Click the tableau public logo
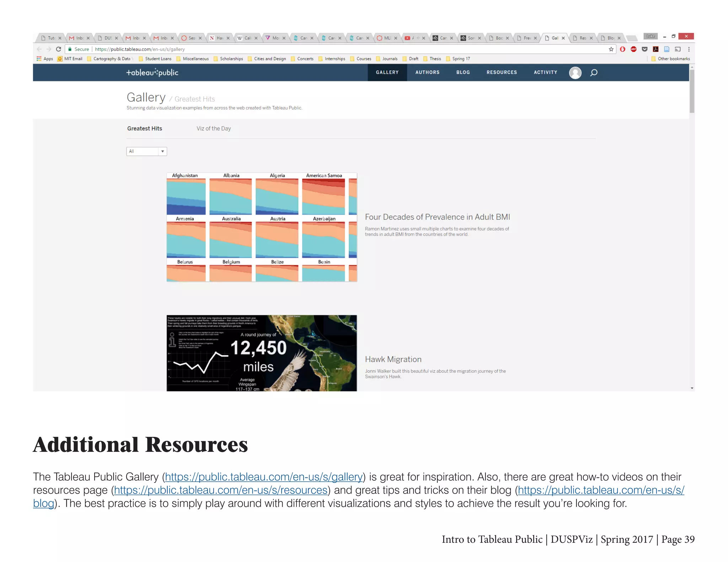This screenshot has height=562, width=728. (152, 72)
